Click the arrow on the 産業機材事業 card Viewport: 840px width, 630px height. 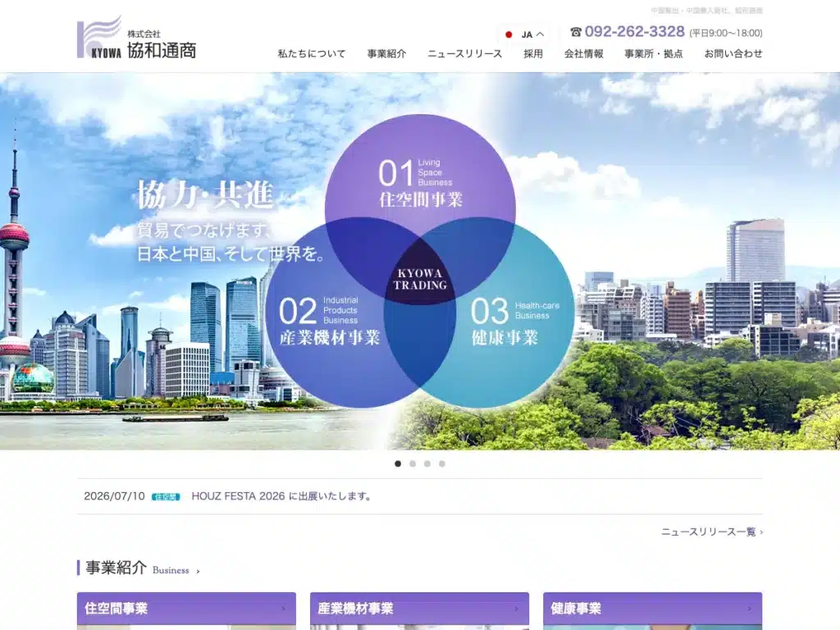click(x=517, y=609)
